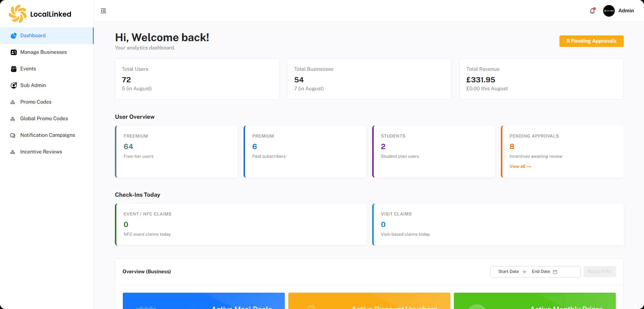This screenshot has height=309, width=644.
Task: Click the Manage Businesses card icon
Action: click(x=14, y=52)
